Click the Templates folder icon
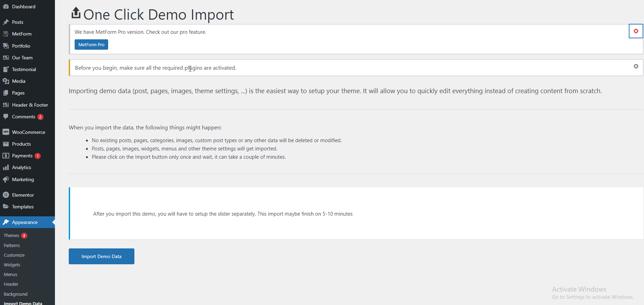Viewport: 644px width, 305px height. [6, 207]
